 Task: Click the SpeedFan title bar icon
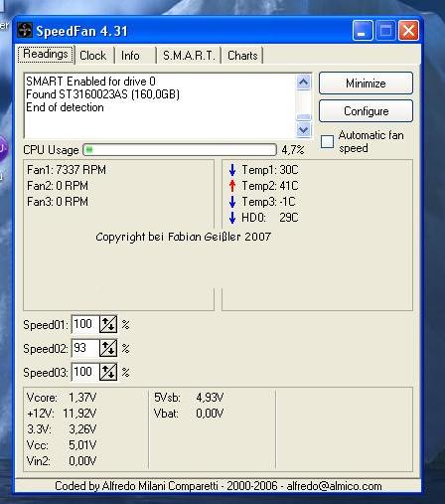[25, 30]
